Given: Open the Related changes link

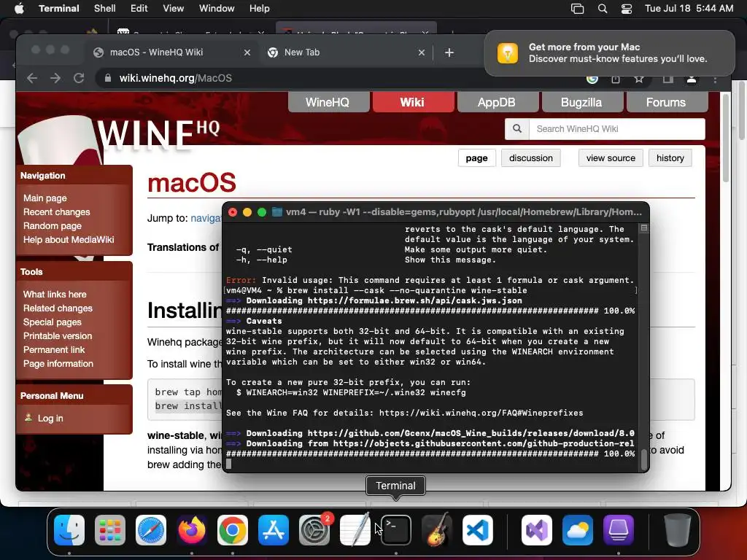Looking at the screenshot, I should (x=58, y=308).
